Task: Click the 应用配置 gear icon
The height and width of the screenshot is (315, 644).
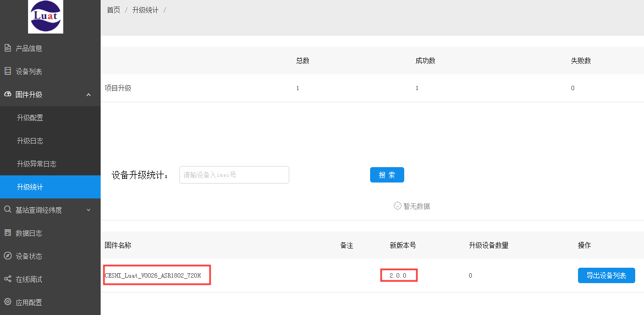Action: point(7,302)
